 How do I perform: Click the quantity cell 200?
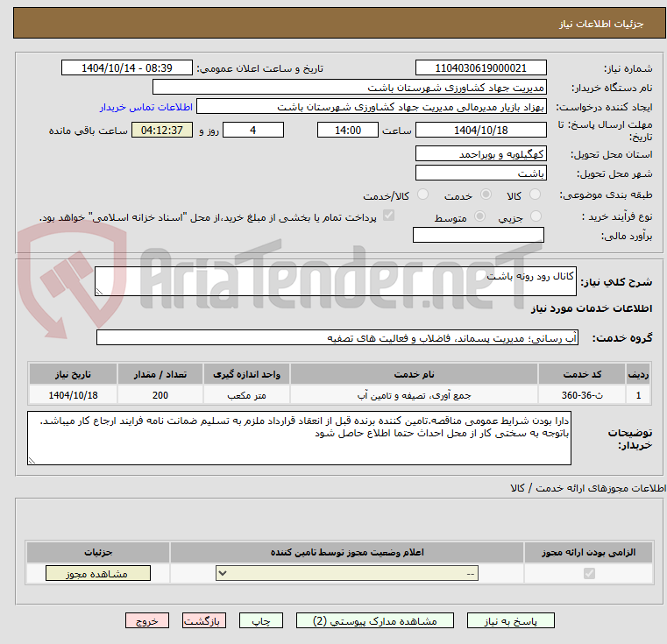(160, 395)
